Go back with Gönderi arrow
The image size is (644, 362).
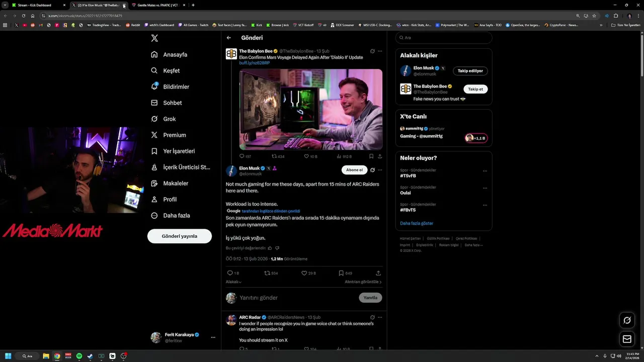[228, 38]
